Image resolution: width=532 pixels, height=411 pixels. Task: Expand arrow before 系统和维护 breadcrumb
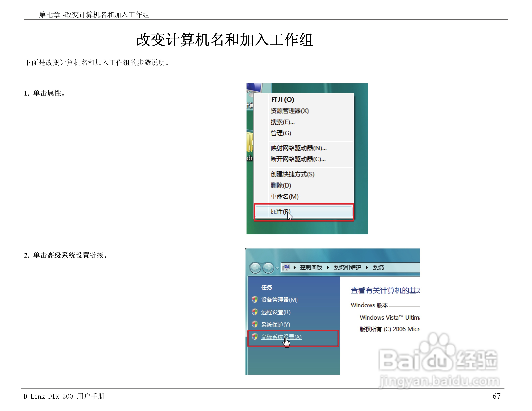tap(328, 267)
